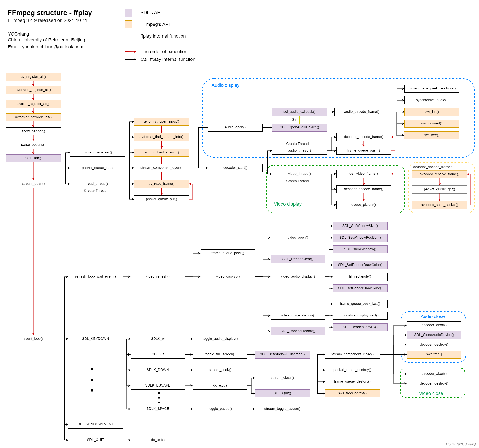The height and width of the screenshot is (448, 479).
Task: Click the SDL_KEYDOWN node
Action: (x=96, y=339)
